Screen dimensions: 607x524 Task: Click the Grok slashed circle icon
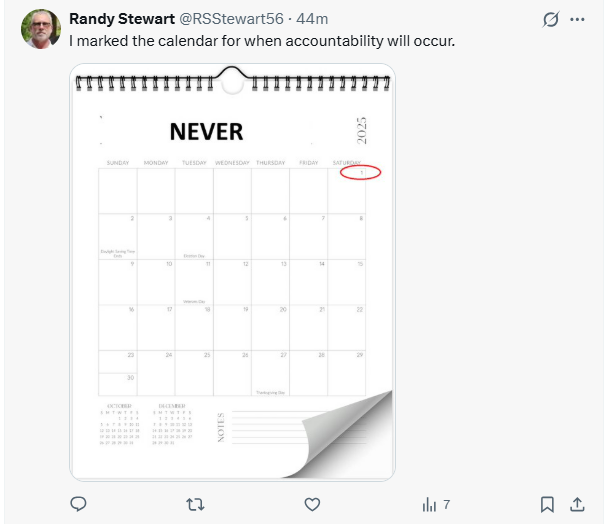click(x=549, y=20)
